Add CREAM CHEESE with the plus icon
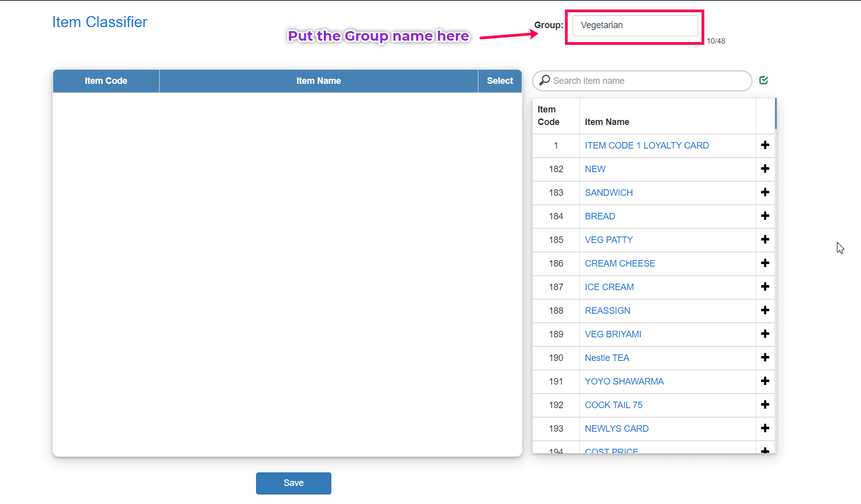 [765, 263]
